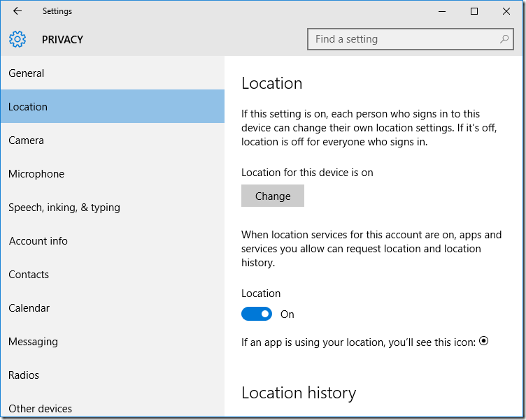Select Location in the sidebar
This screenshot has width=526, height=420.
(113, 107)
